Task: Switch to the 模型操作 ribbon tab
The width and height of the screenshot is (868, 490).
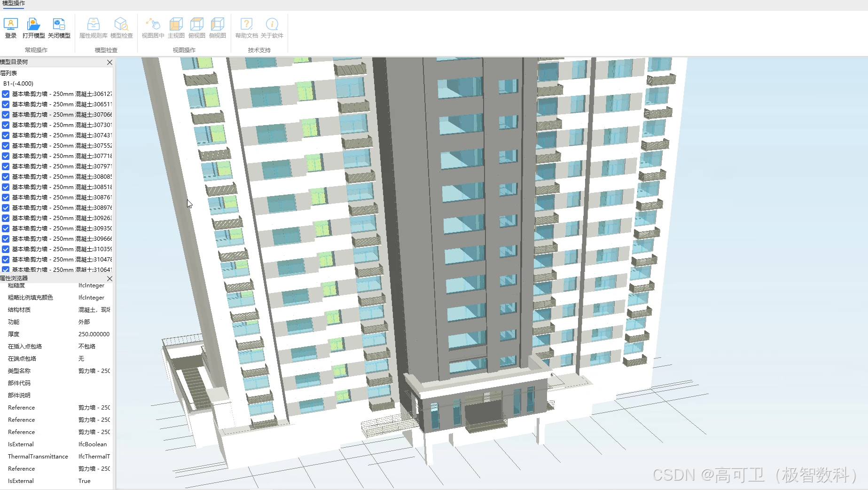Action: point(13,4)
